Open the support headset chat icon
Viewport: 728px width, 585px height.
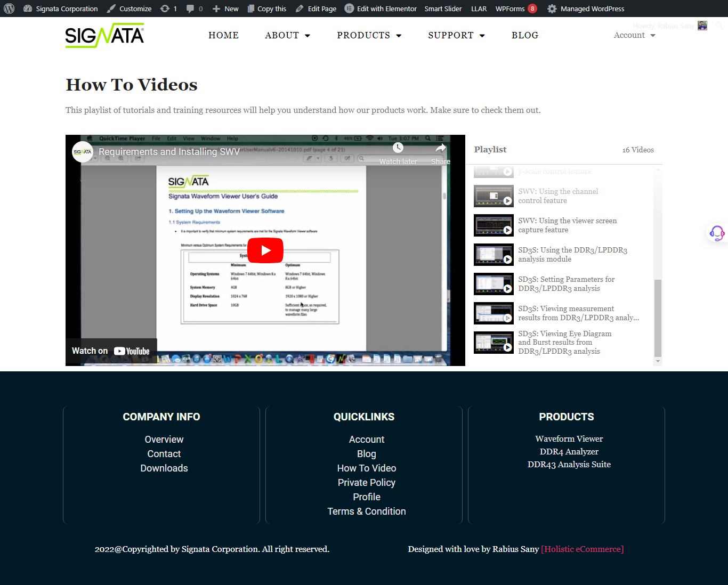(x=717, y=233)
